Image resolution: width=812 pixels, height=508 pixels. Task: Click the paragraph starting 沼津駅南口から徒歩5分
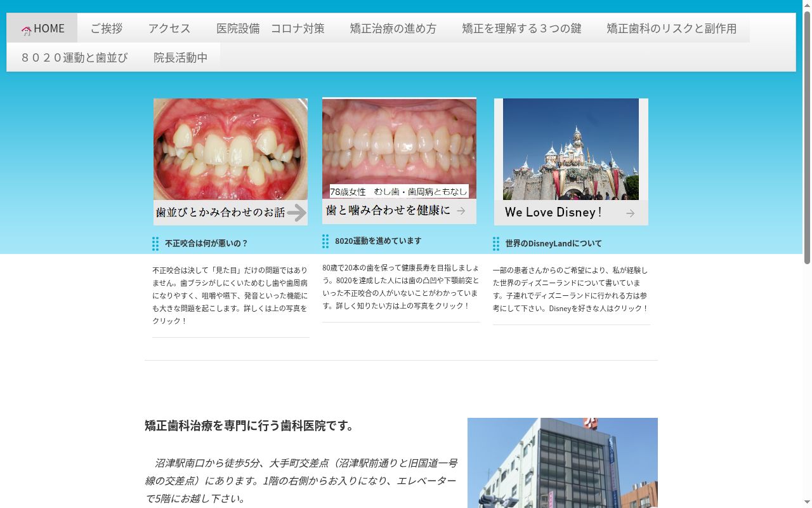[x=301, y=481]
